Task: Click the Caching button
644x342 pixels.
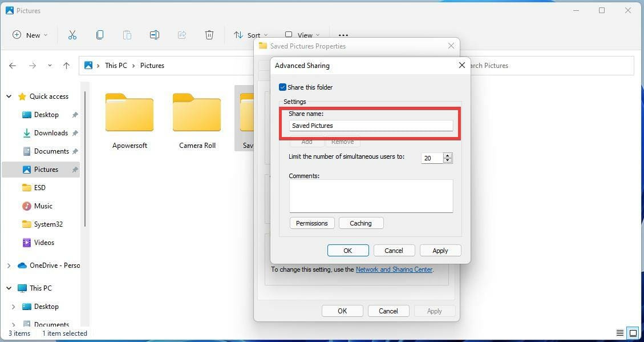Action: [361, 223]
